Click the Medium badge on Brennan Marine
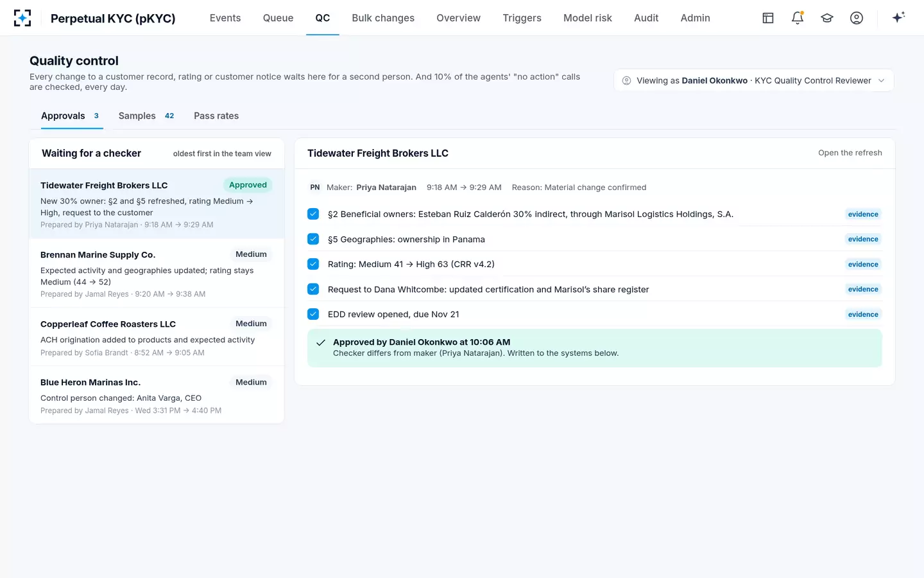Screen dimensions: 924x578 (x=251, y=254)
